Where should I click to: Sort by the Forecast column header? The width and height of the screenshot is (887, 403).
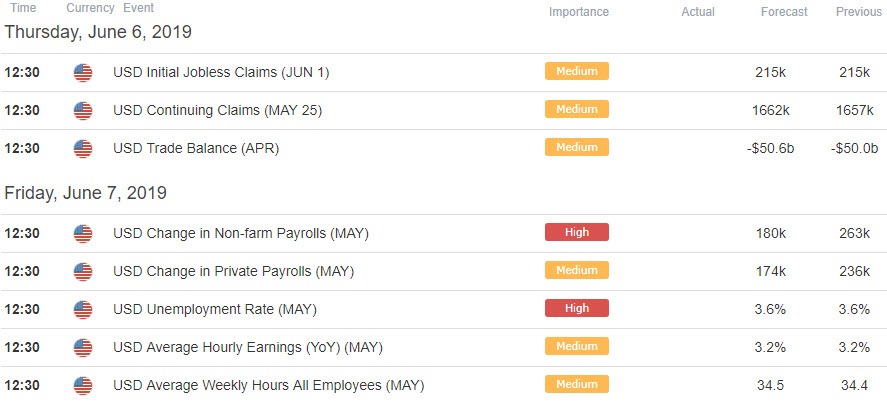783,12
